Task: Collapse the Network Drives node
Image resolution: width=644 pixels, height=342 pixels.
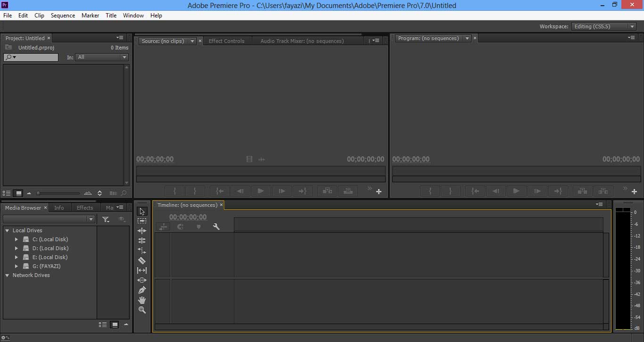Action: [7, 275]
